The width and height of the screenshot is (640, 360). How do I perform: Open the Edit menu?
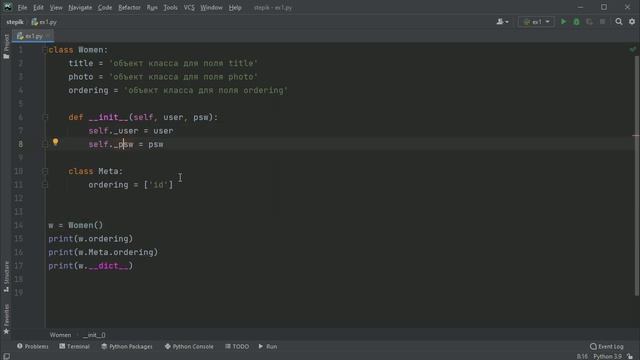(38, 7)
